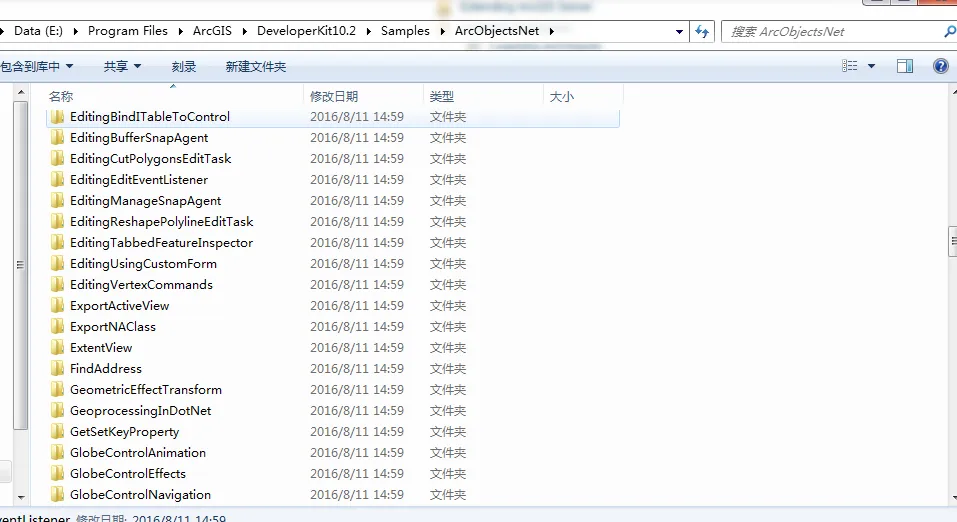Viewport: 957px width, 522px height.
Task: Expand the arrow after ArcGIS breadcrumb
Action: pyautogui.click(x=245, y=31)
